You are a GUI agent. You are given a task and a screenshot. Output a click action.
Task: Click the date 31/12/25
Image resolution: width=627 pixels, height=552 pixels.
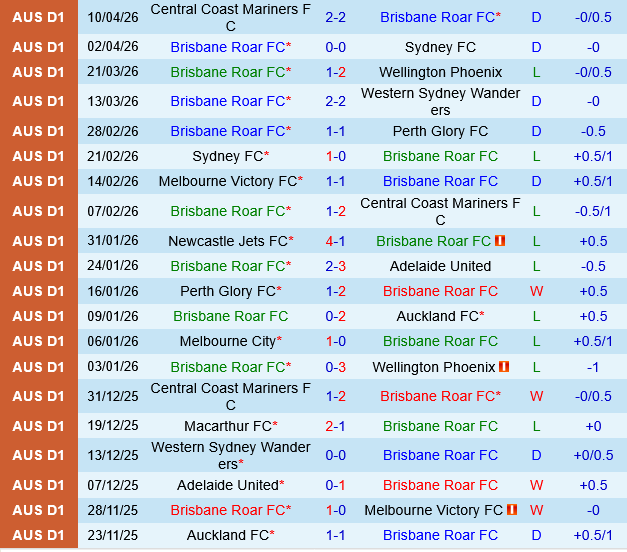pyautogui.click(x=113, y=396)
